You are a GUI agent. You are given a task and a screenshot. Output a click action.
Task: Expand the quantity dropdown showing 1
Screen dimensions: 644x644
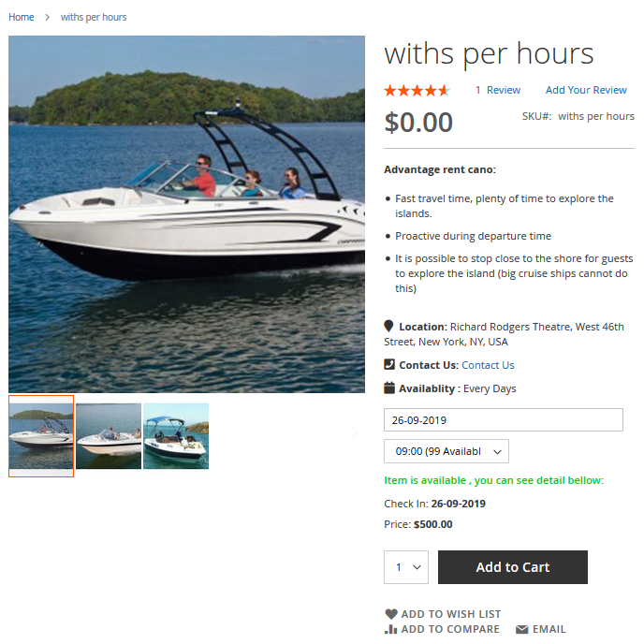[x=406, y=567]
